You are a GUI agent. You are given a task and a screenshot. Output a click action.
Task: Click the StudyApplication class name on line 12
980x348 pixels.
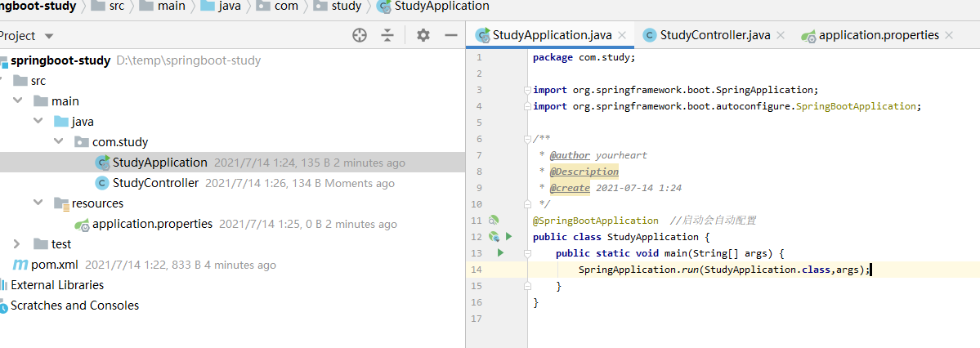click(652, 237)
